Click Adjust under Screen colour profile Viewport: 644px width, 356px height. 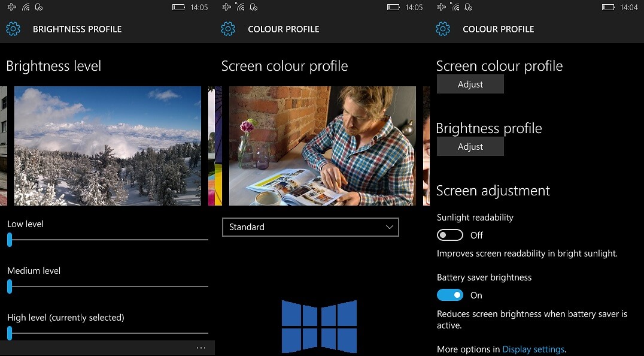[470, 84]
